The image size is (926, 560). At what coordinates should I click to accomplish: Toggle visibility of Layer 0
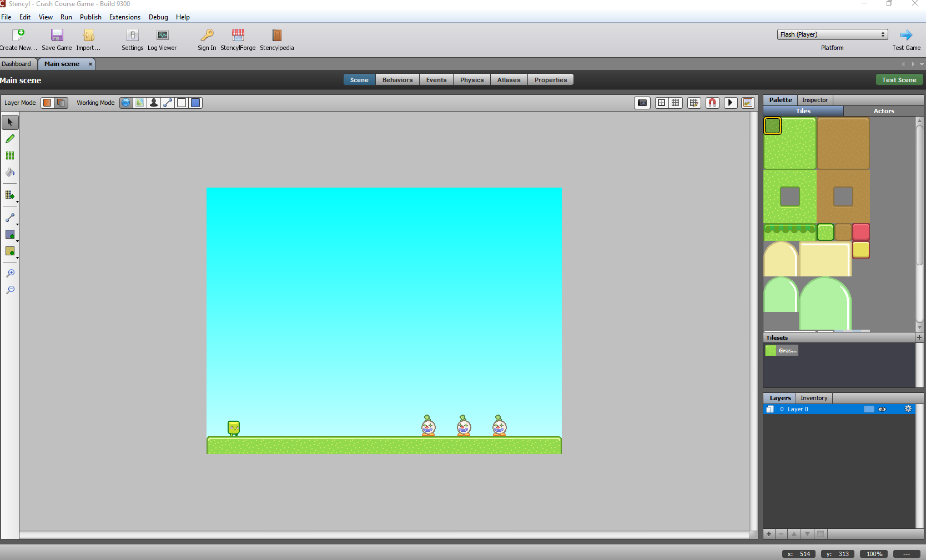point(883,409)
